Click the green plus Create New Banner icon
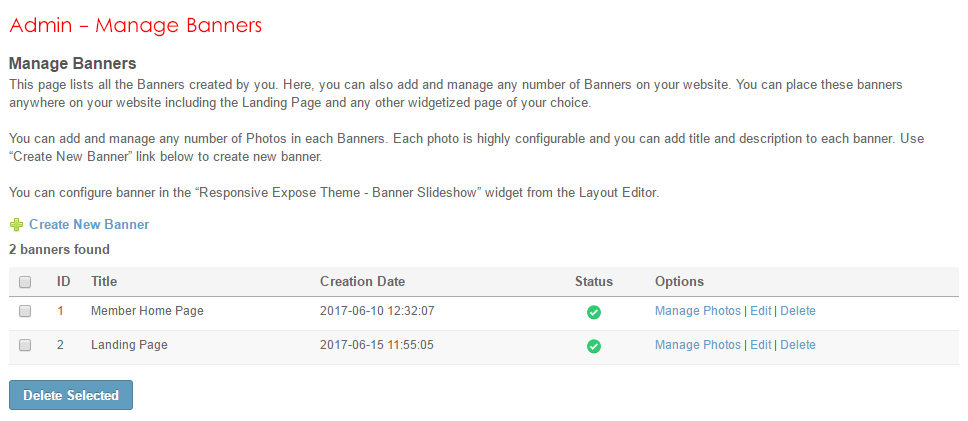This screenshot has height=421, width=968. click(16, 225)
